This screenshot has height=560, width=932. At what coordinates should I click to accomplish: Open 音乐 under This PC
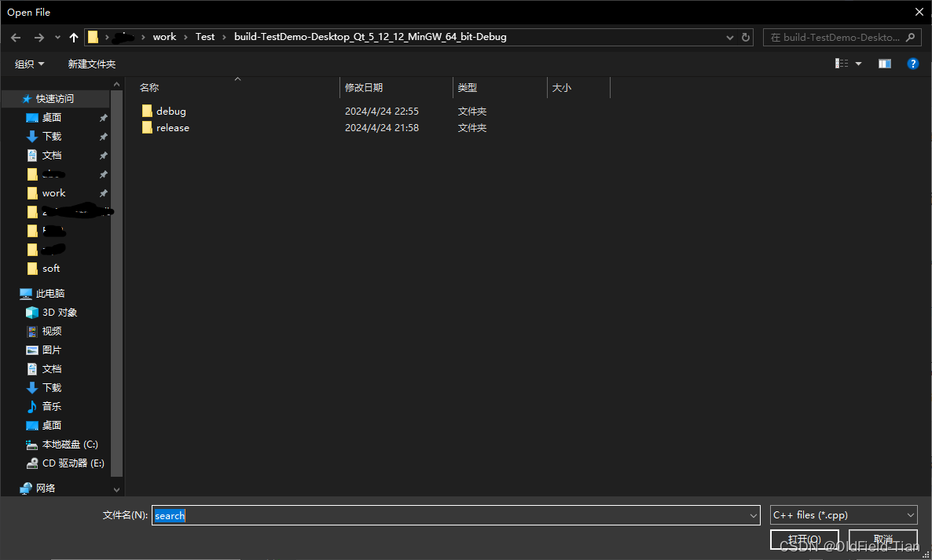pyautogui.click(x=52, y=407)
